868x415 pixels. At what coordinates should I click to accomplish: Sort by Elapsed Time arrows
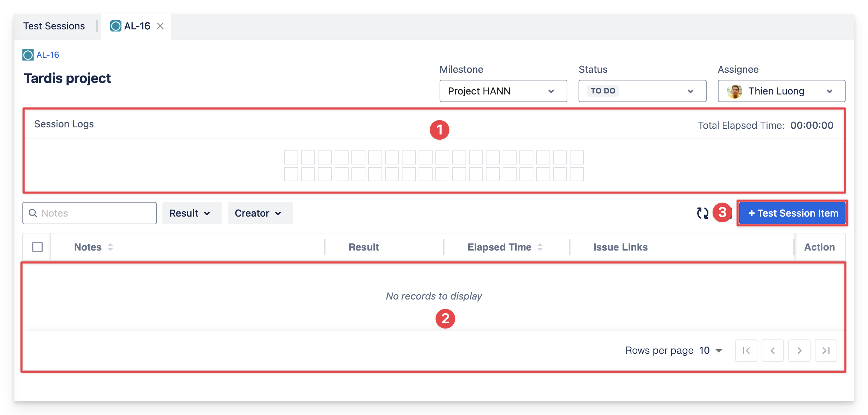(x=540, y=247)
